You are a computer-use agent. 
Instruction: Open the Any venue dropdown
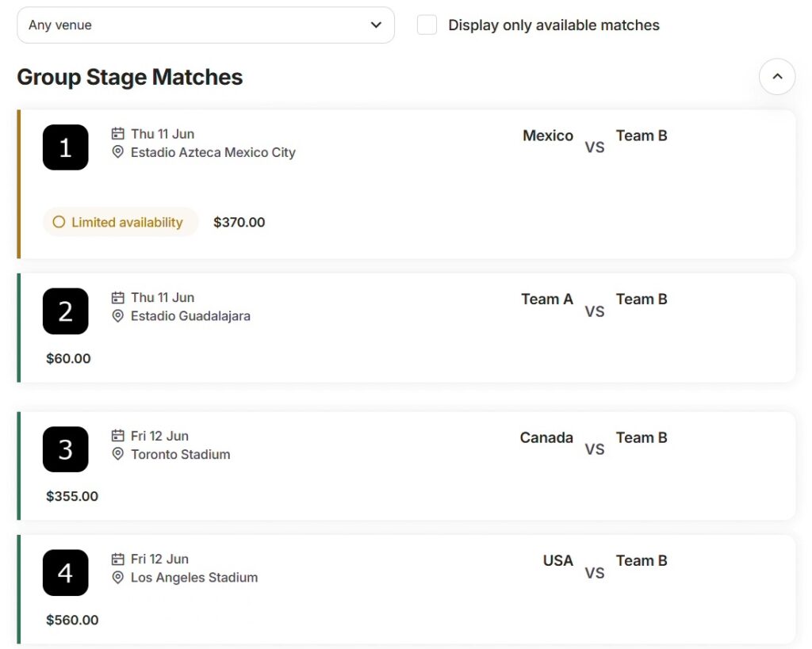pyautogui.click(x=205, y=25)
